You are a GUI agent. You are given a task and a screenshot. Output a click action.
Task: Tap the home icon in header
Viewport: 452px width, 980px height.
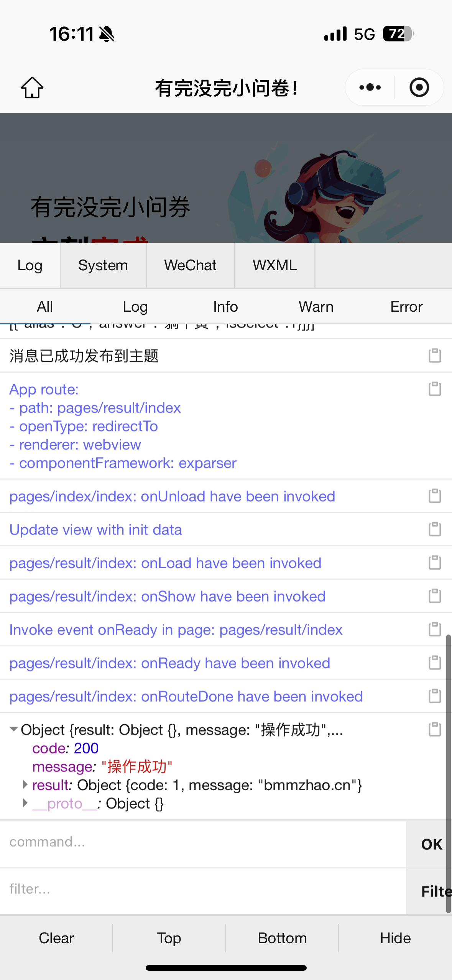tap(32, 87)
